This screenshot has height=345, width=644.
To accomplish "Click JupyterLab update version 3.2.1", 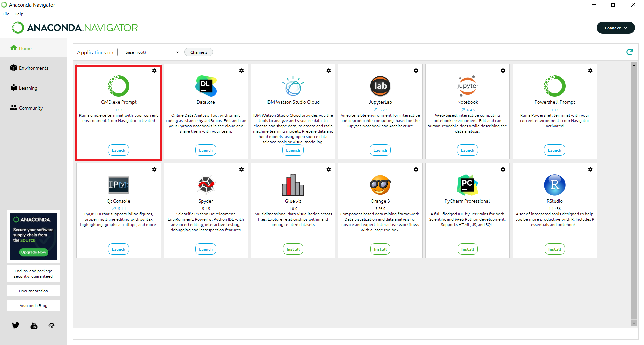I will [x=381, y=110].
